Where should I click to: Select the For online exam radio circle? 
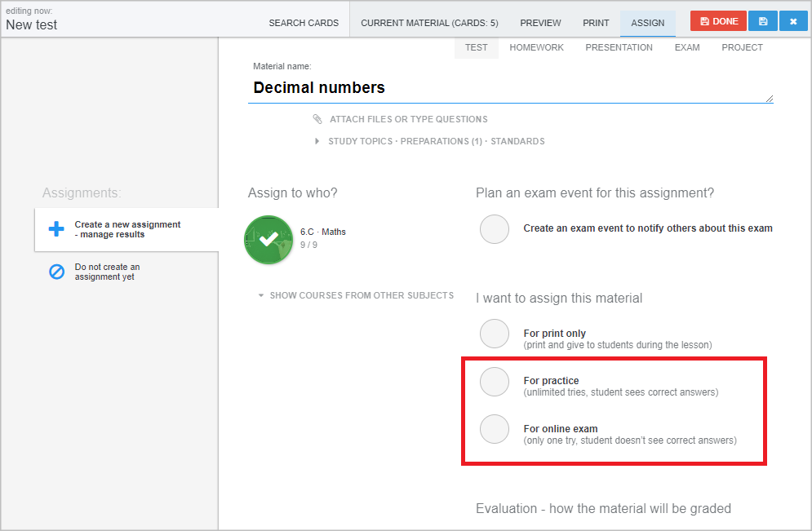[495, 429]
